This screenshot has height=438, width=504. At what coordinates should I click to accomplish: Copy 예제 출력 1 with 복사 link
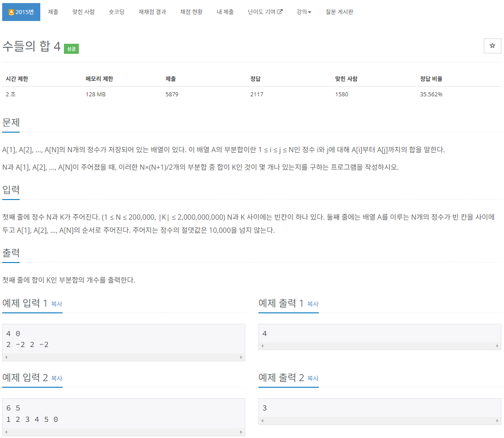(x=313, y=304)
